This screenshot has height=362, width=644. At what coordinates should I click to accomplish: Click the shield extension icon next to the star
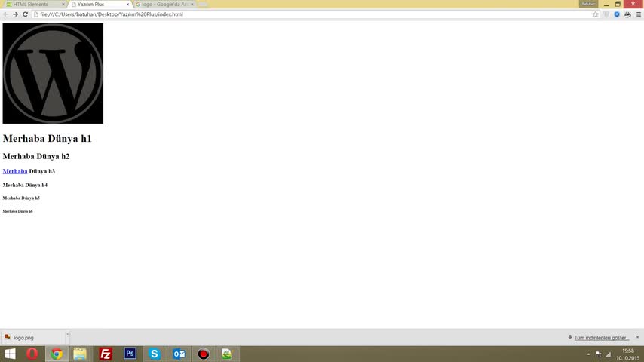(606, 14)
